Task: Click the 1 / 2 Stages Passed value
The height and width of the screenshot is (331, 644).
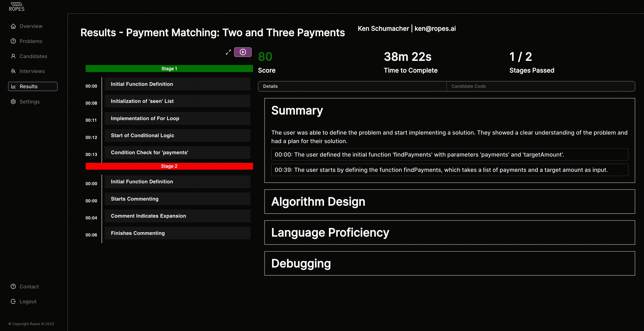Action: pyautogui.click(x=521, y=57)
